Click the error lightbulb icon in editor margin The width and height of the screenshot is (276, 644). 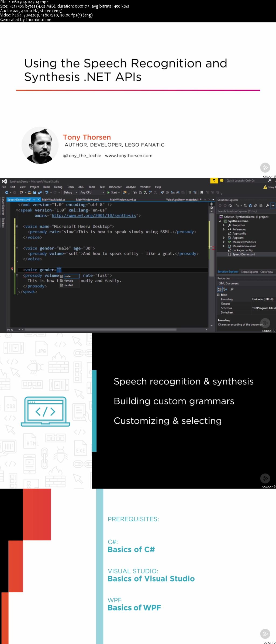click(x=12, y=269)
